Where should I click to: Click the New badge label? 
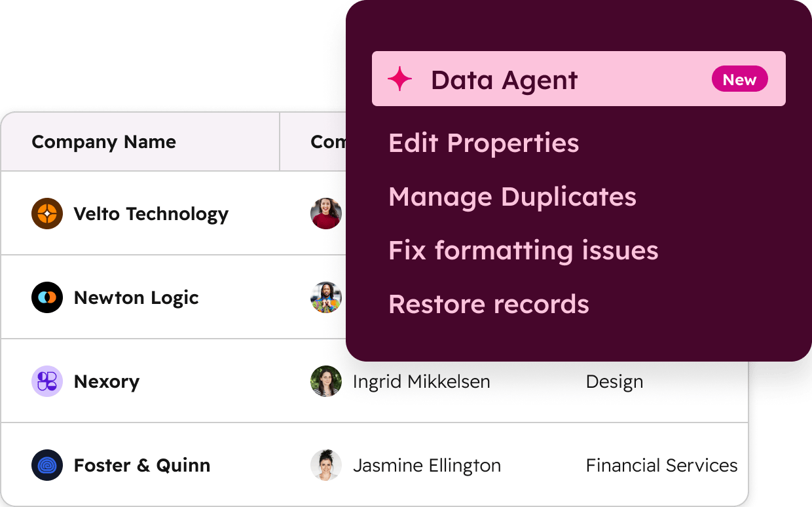pyautogui.click(x=739, y=79)
